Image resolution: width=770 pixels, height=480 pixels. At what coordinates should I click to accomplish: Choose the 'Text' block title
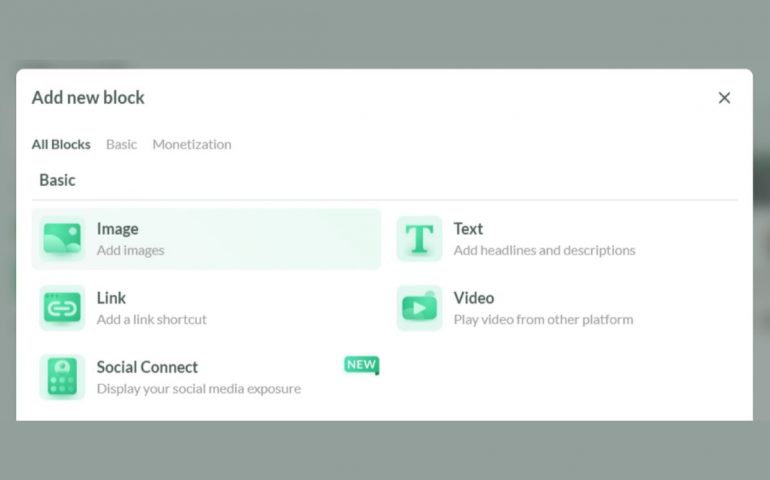click(x=468, y=229)
